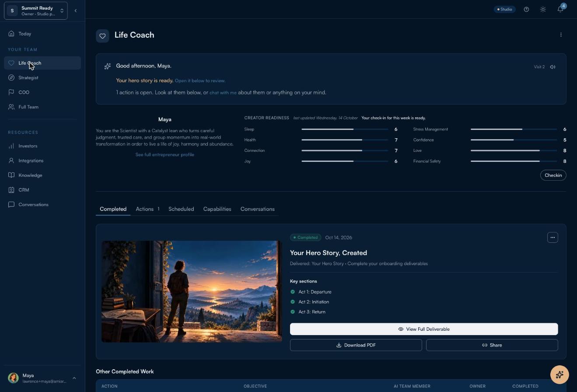Image resolution: width=577 pixels, height=392 pixels.
Task: Open the Knowledge resource
Action: click(42, 175)
